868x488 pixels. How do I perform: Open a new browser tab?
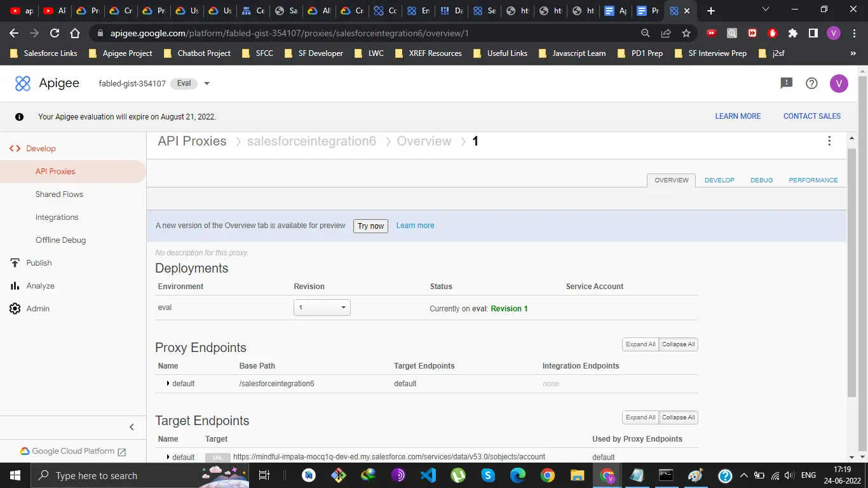coord(711,11)
